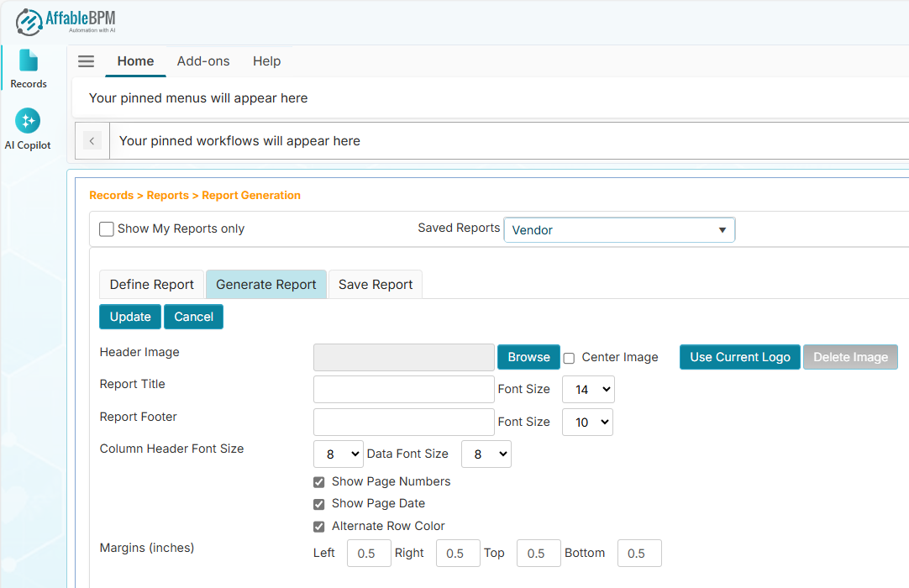This screenshot has width=909, height=588.
Task: Uncheck Show Page Numbers
Action: tap(319, 482)
